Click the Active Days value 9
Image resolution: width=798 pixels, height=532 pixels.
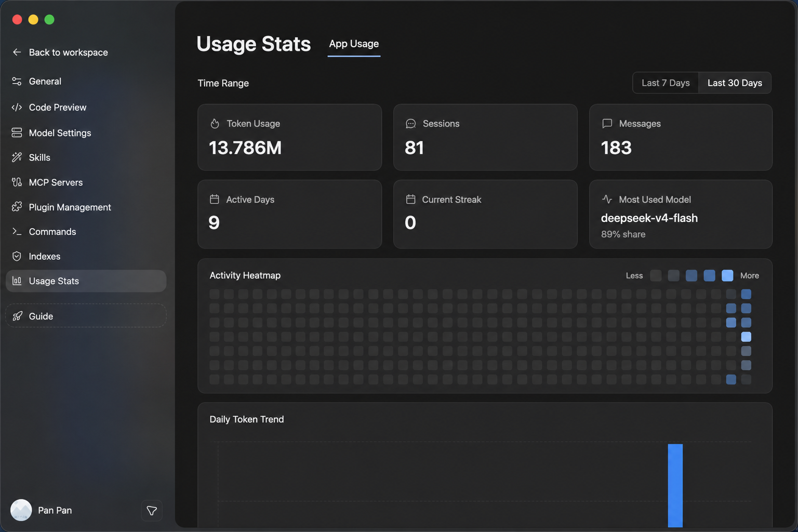click(x=214, y=223)
